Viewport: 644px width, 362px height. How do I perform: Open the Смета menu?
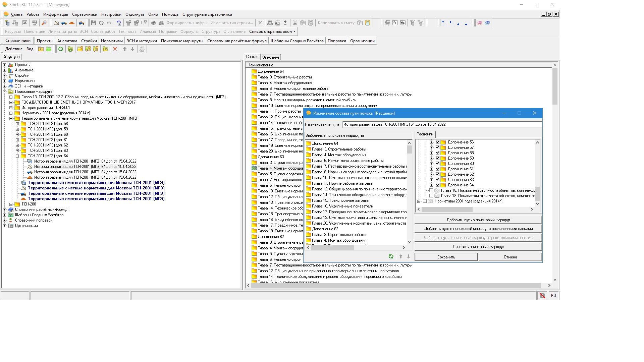click(16, 14)
